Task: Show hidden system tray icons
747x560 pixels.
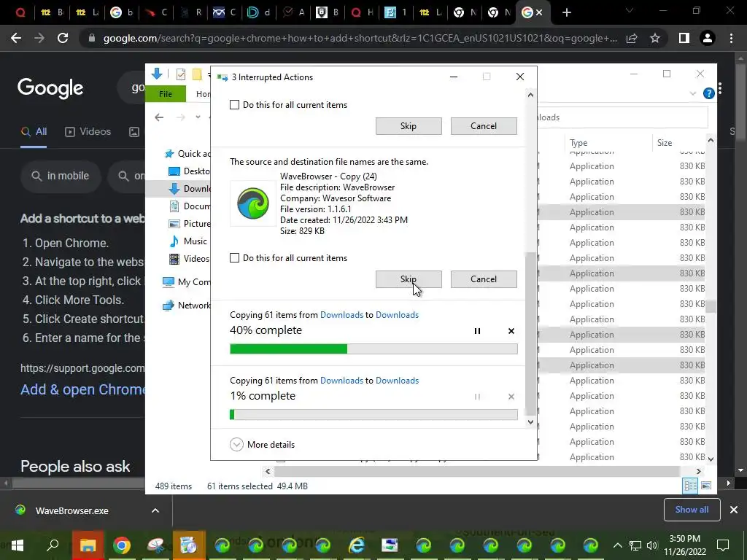Action: tap(617, 545)
